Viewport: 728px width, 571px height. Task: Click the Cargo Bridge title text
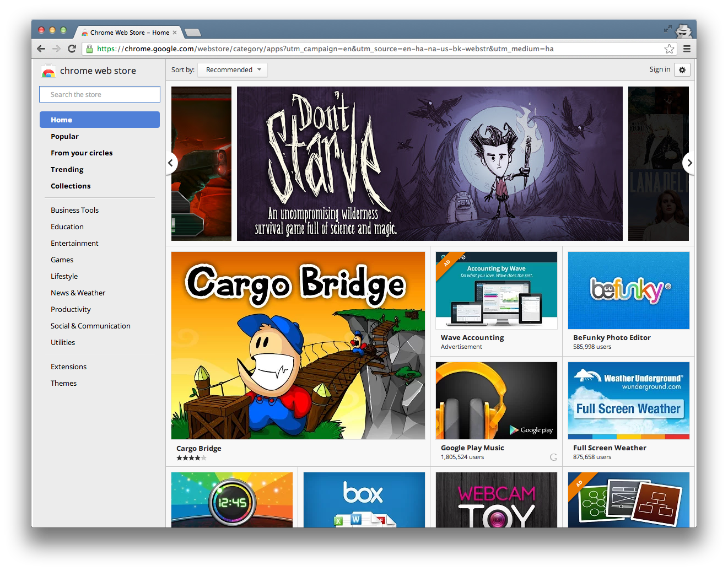pyautogui.click(x=199, y=448)
